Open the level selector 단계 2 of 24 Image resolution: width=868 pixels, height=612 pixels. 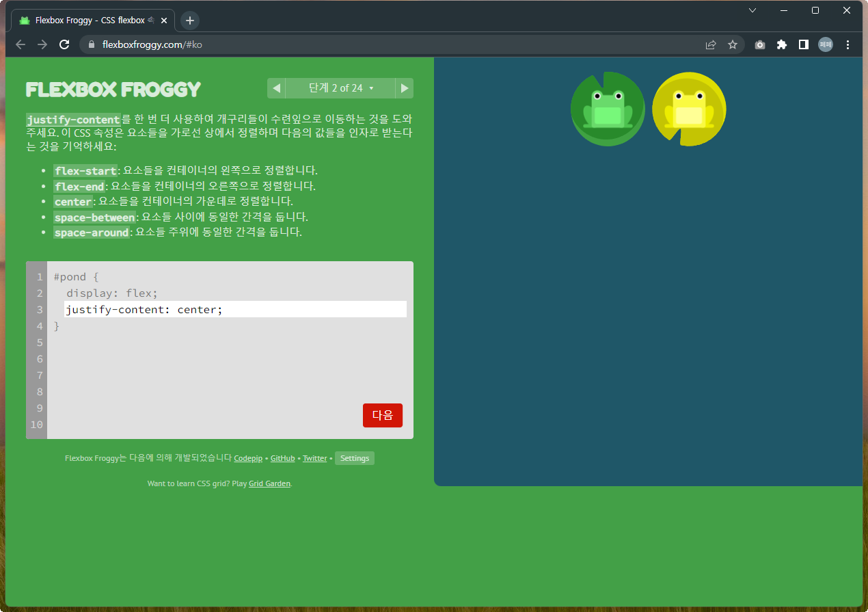pyautogui.click(x=341, y=88)
